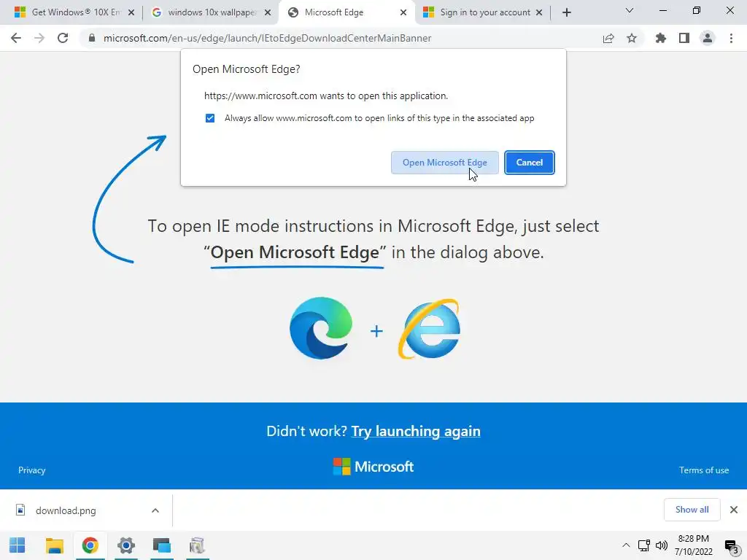Show hidden system tray icons
Image resolution: width=747 pixels, height=560 pixels.
tap(626, 545)
